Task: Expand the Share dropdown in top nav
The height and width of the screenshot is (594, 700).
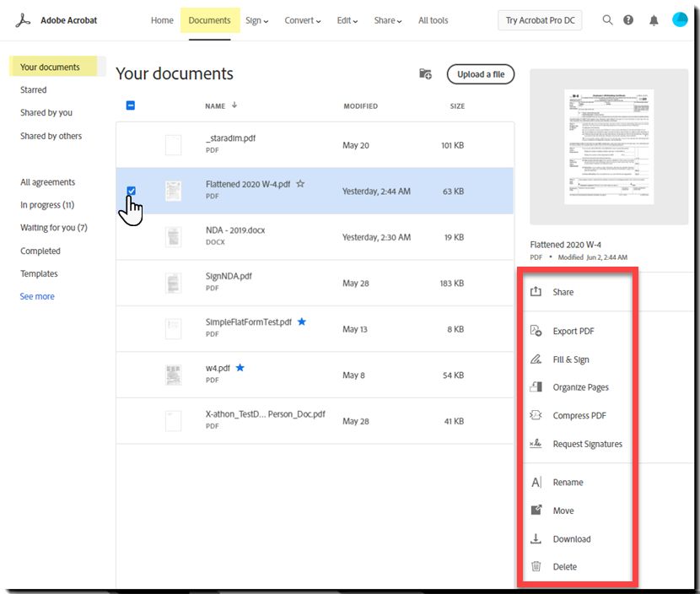Action: pos(387,20)
